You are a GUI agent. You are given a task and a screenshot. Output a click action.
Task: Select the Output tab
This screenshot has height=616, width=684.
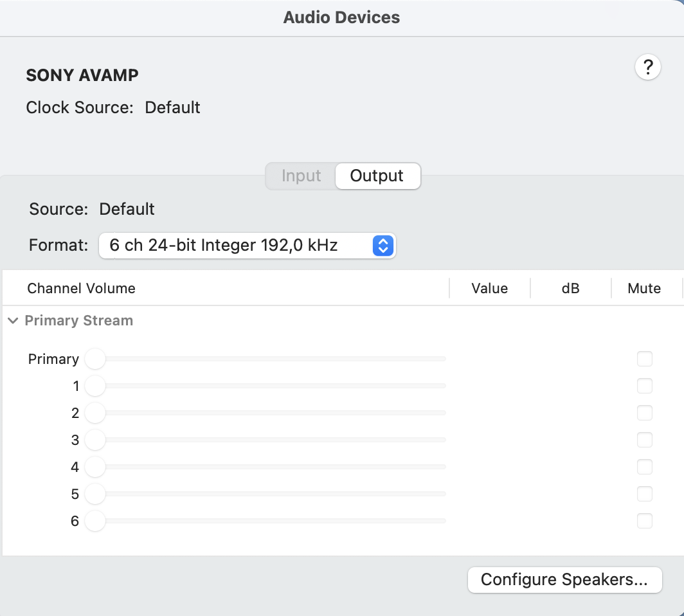point(377,176)
